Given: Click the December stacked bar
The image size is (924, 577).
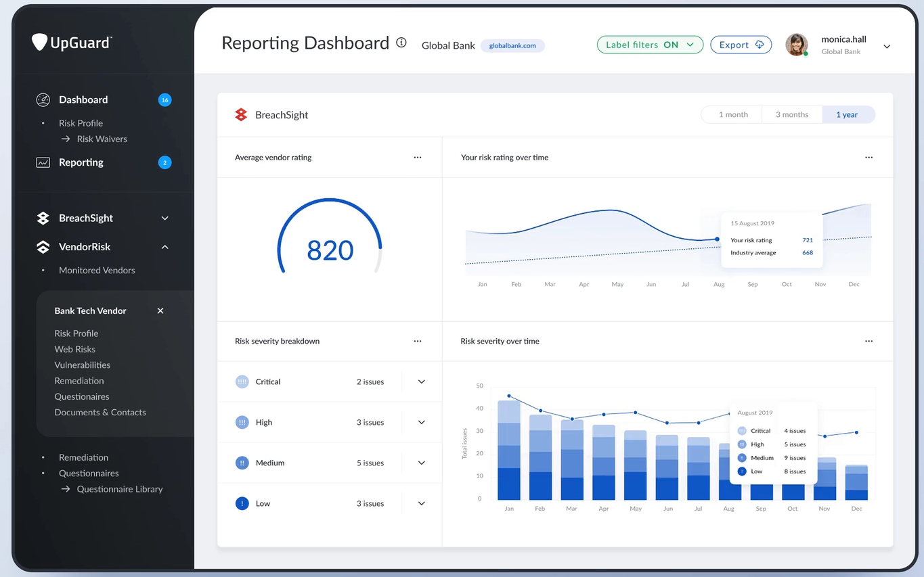Looking at the screenshot, I should point(856,482).
